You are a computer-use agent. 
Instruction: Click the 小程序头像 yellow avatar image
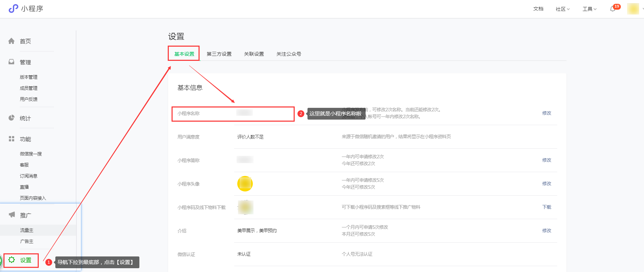[245, 184]
